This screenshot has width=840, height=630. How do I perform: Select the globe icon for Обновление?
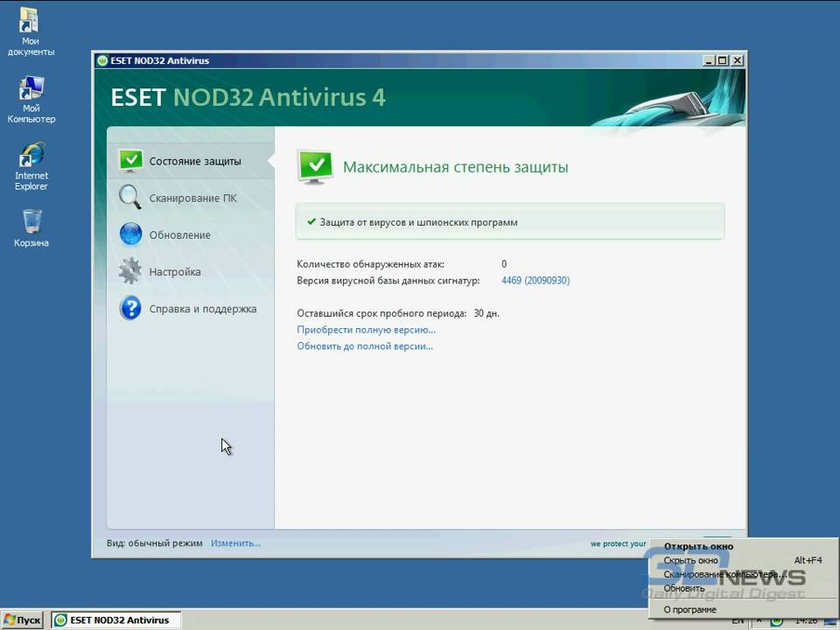[x=130, y=234]
